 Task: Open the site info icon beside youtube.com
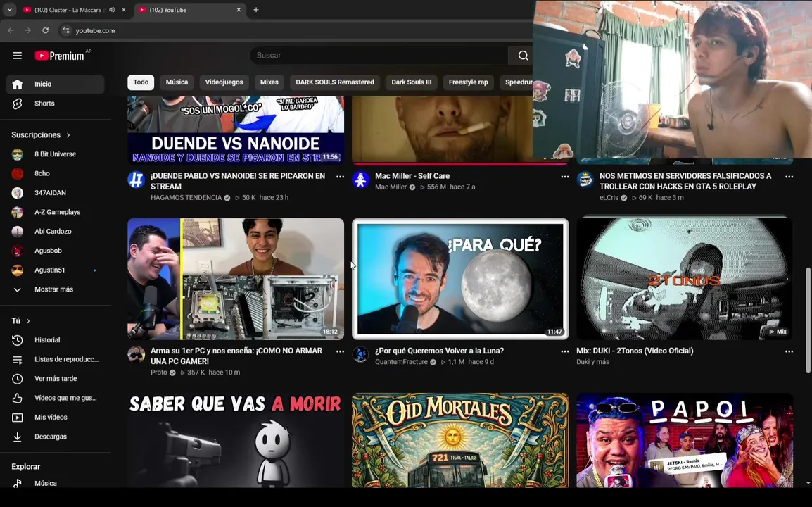point(65,30)
